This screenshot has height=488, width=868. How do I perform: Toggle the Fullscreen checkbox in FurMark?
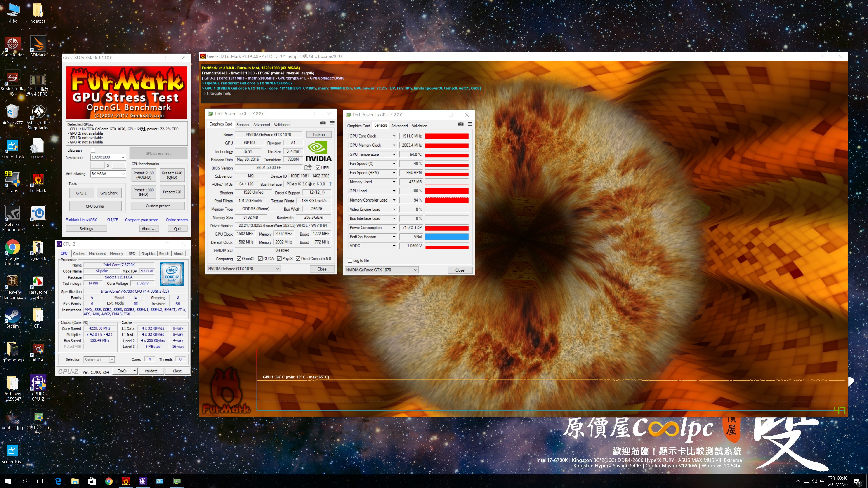tap(93, 150)
